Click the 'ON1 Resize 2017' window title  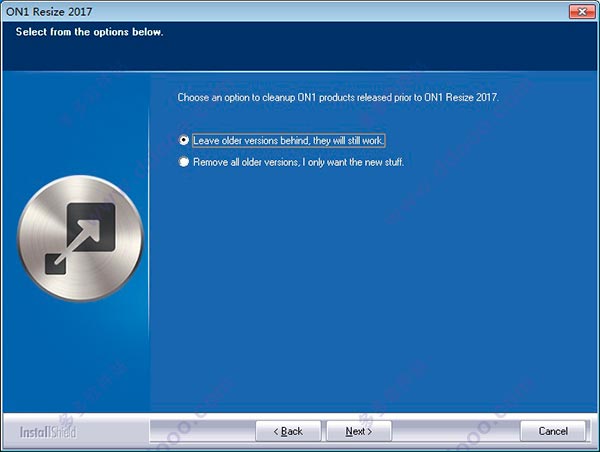pos(49,12)
